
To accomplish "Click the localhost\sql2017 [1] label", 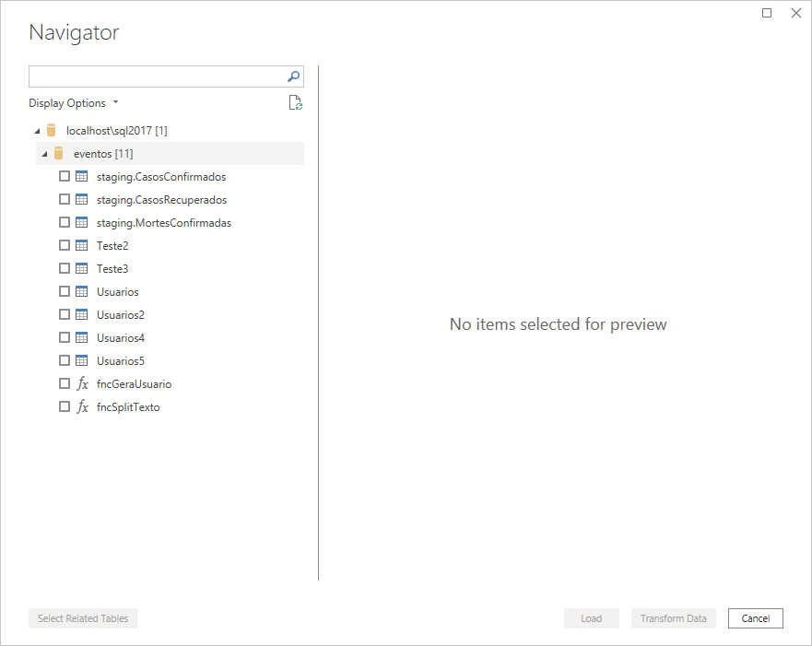I will [x=116, y=131].
